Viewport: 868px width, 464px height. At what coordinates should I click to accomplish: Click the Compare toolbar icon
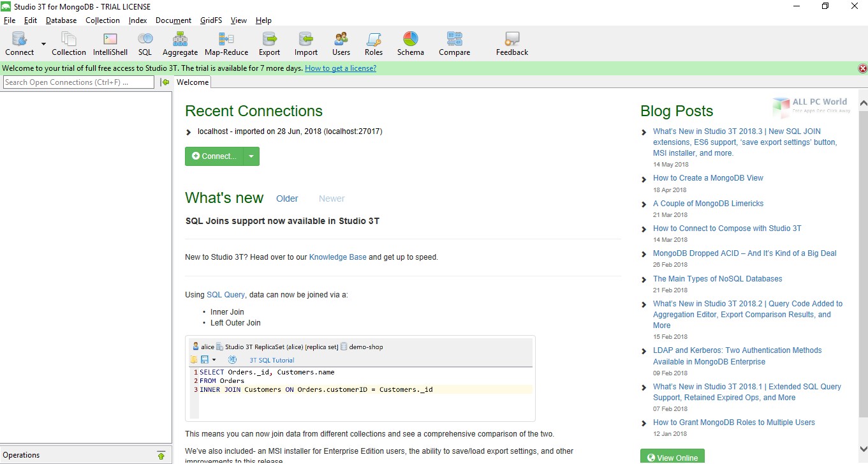454,44
